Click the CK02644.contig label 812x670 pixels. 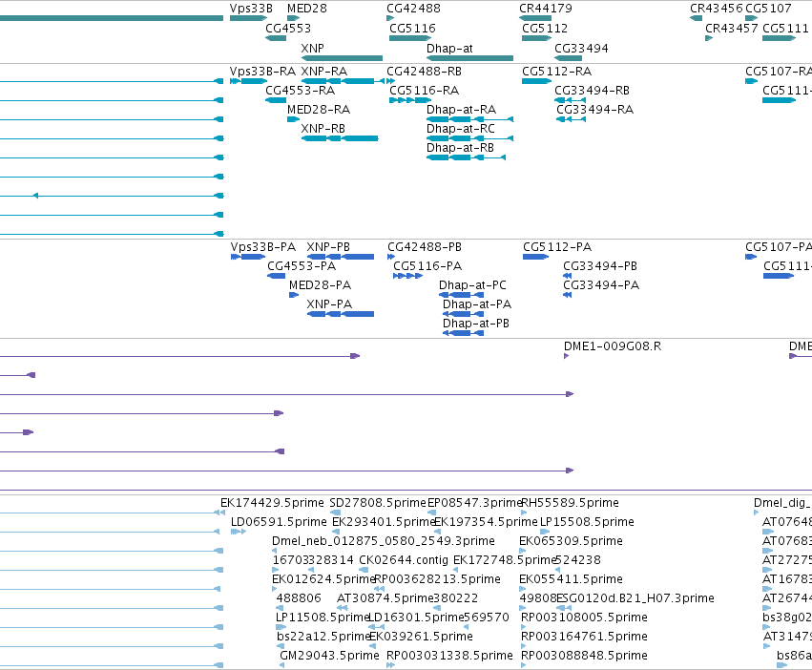[x=404, y=560]
